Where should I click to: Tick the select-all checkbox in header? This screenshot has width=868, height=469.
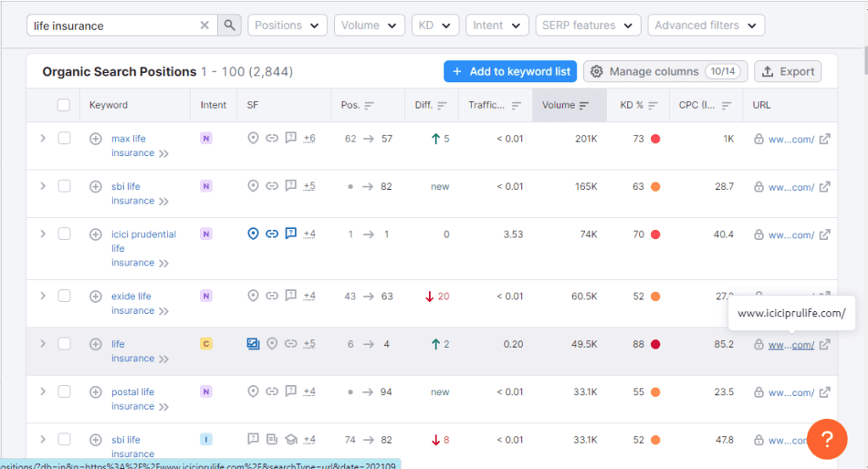[x=64, y=105]
